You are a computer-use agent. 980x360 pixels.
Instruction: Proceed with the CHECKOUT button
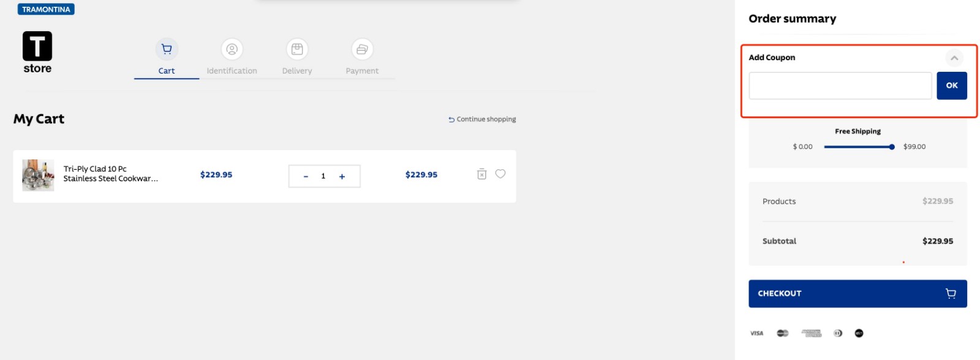coord(858,294)
